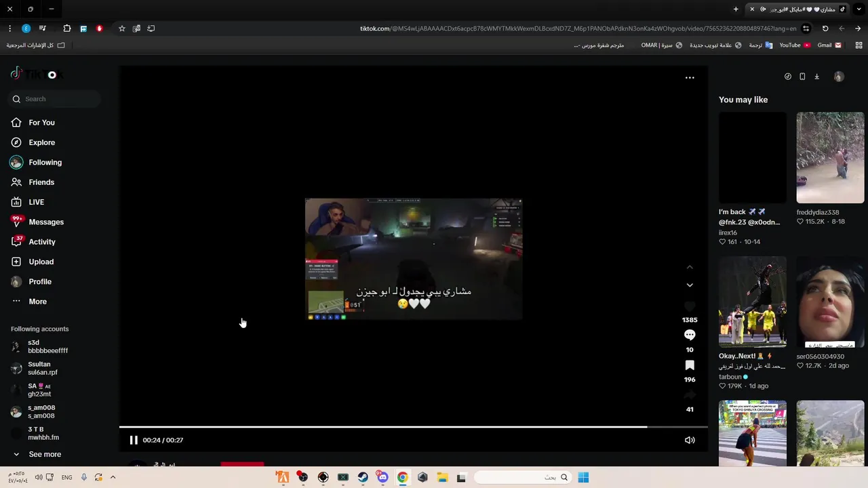Open the comments on the video
The image size is (868, 488).
(x=690, y=335)
